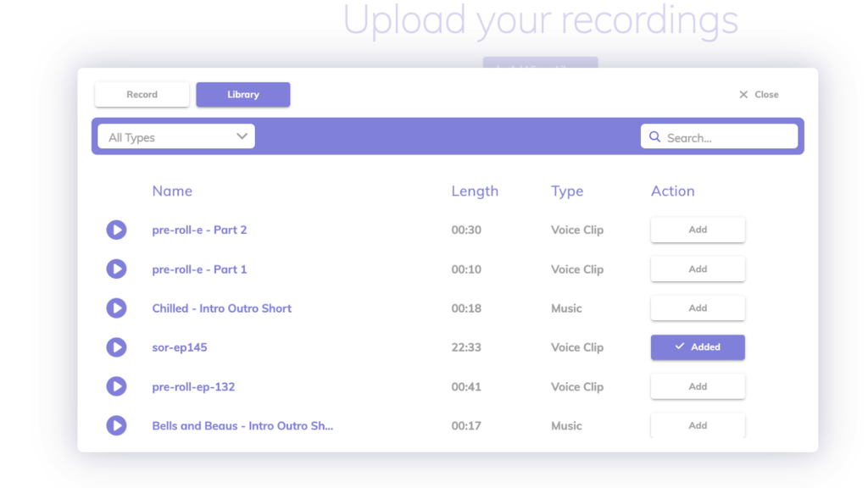868x488 pixels.
Task: Play Bells and Beaus Intro Outro track
Action: [x=116, y=425]
